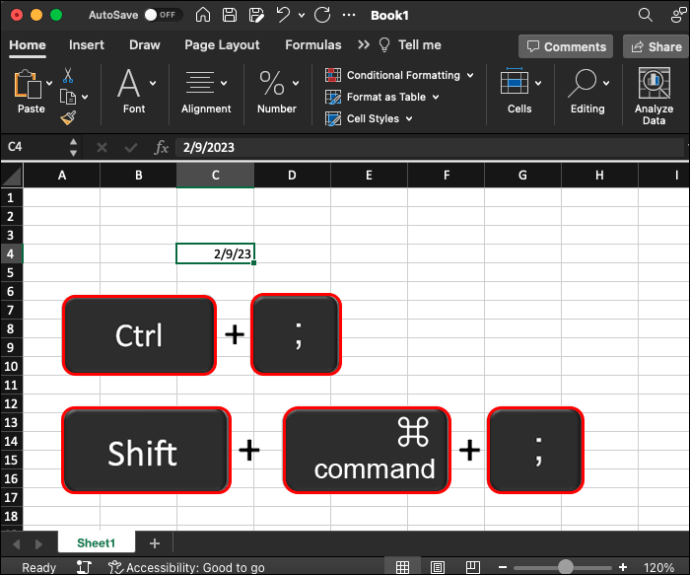Image resolution: width=690 pixels, height=575 pixels.
Task: Click the Comments button
Action: [565, 46]
